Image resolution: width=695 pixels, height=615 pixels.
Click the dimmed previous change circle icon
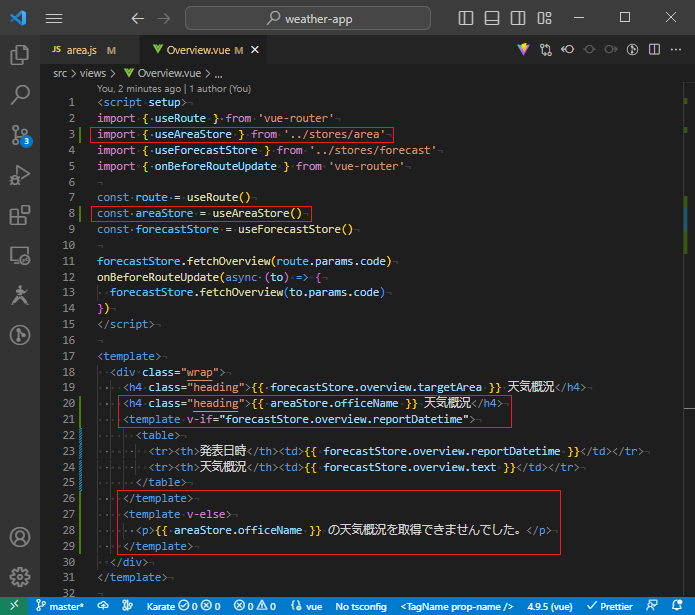click(x=589, y=50)
